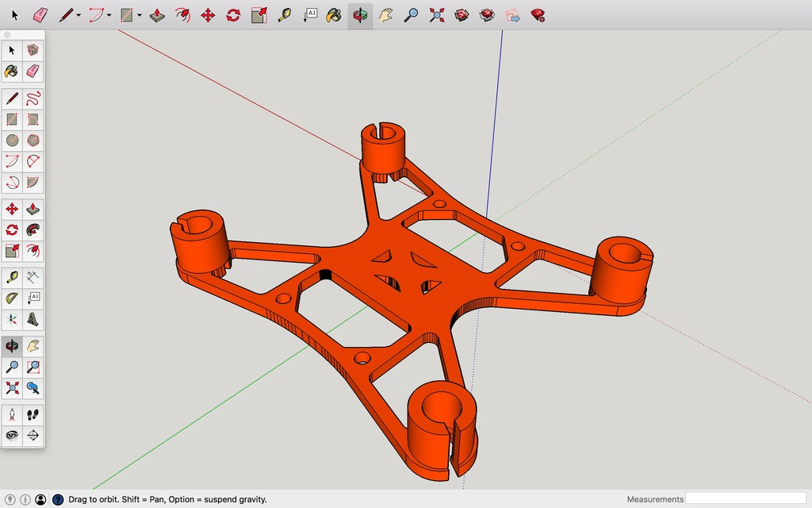
Task: Open Extension Manager via the red ruby icon
Action: tap(538, 15)
